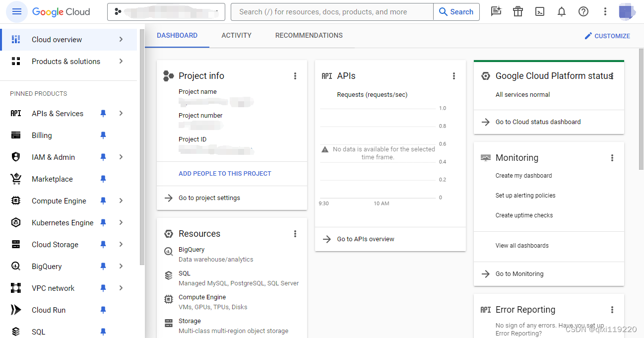Go to Cloud status dashboard link
The width and height of the screenshot is (644, 338).
pyautogui.click(x=538, y=122)
